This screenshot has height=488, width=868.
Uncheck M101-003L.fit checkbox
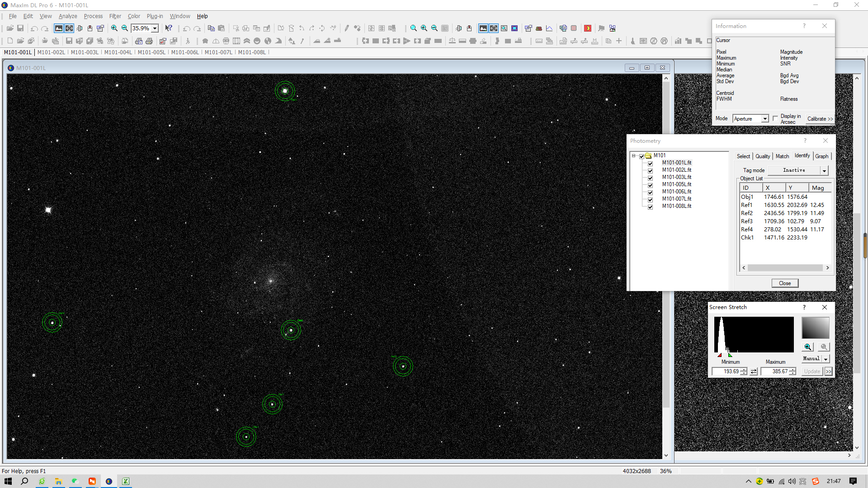650,178
